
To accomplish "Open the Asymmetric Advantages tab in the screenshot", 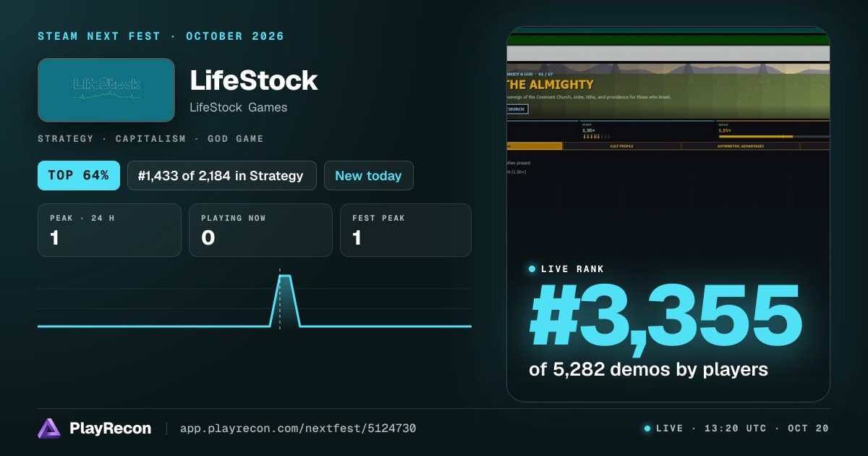I will (x=741, y=145).
